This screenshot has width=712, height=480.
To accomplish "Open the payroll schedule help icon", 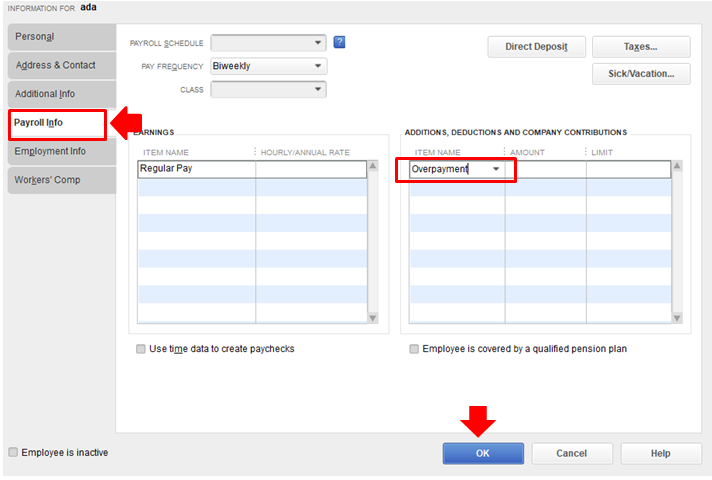I will 339,42.
